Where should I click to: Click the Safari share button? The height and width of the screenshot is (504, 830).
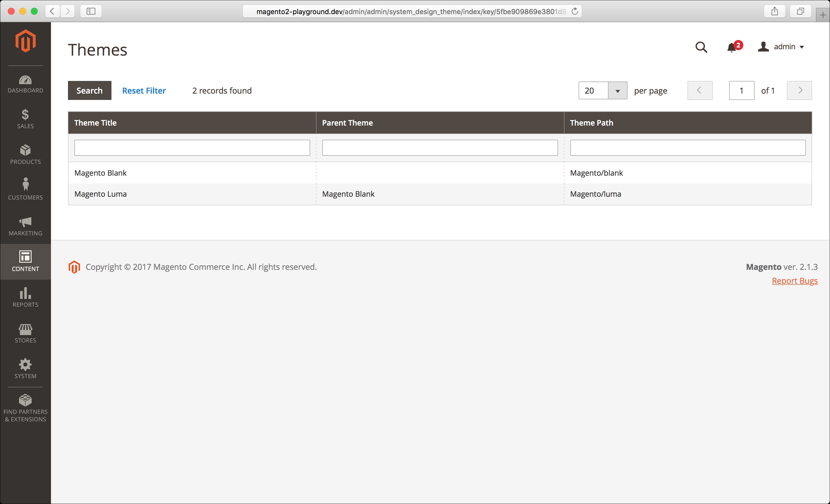[x=775, y=11]
